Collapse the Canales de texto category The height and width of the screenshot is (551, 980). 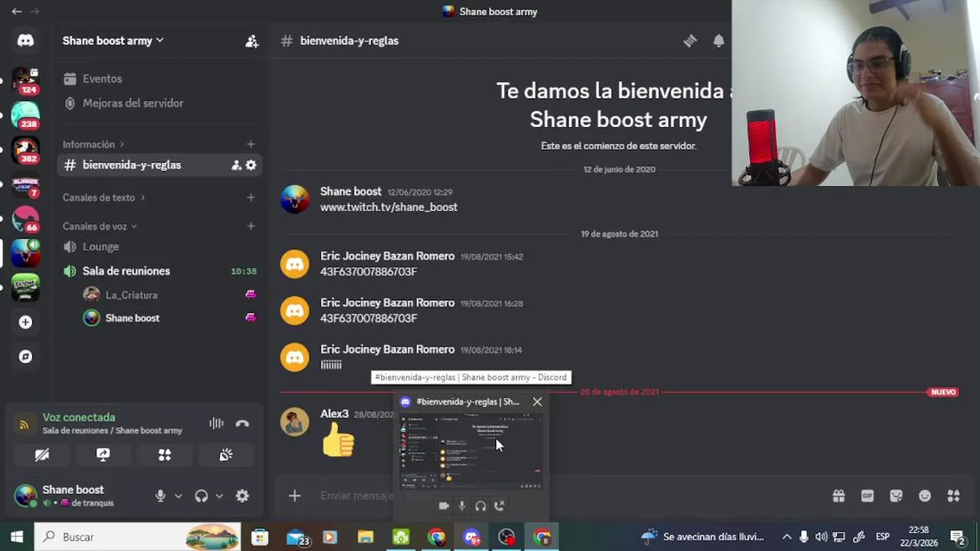click(x=103, y=197)
